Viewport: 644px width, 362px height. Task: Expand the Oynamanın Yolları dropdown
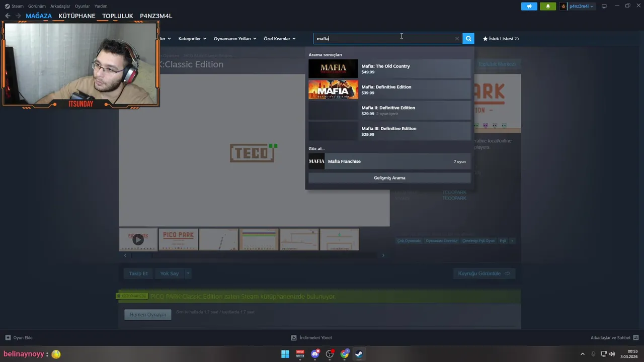(235, 39)
